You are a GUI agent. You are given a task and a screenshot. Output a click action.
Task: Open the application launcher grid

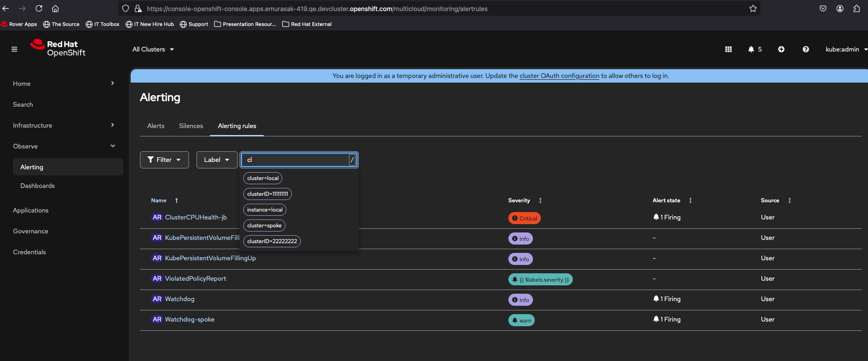point(729,49)
